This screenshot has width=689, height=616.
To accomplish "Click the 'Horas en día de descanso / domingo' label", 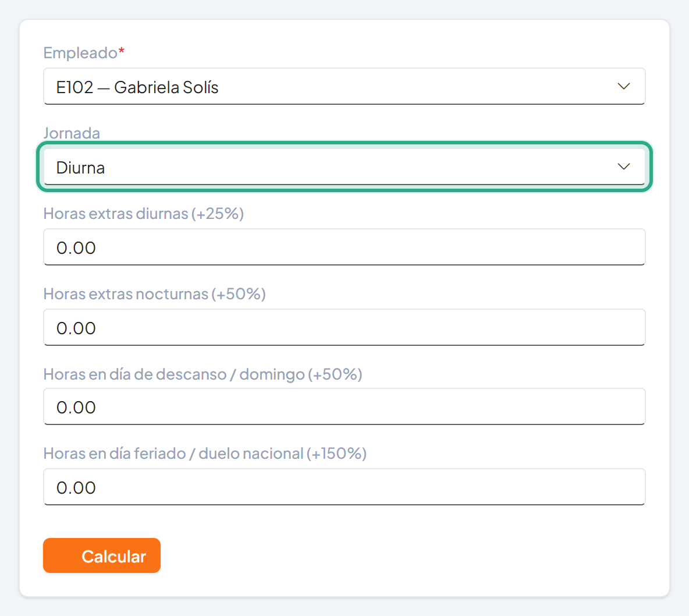I will [203, 374].
